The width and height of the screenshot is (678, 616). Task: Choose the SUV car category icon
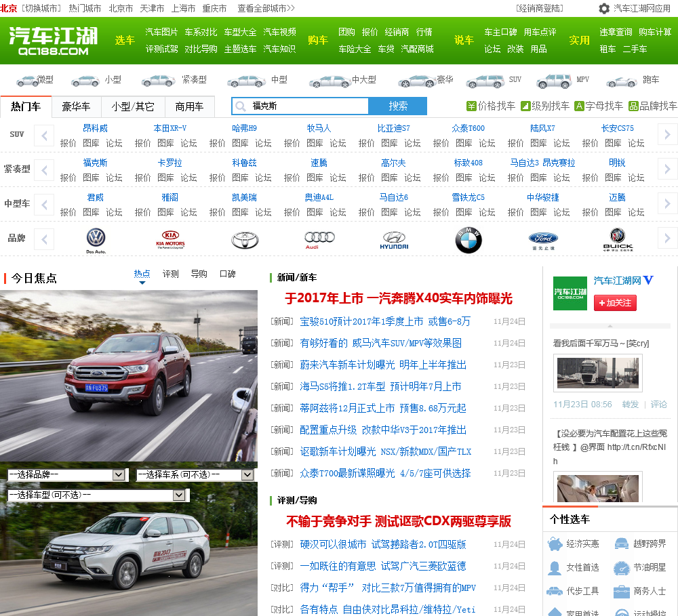[485, 81]
